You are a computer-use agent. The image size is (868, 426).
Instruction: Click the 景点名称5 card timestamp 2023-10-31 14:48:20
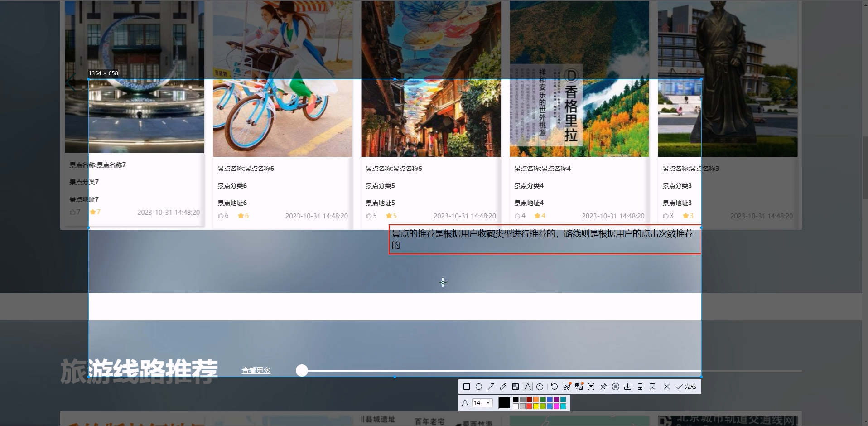point(464,216)
